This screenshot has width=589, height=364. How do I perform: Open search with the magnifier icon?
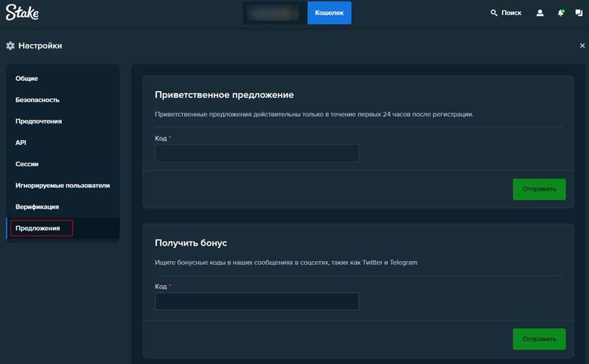point(494,13)
